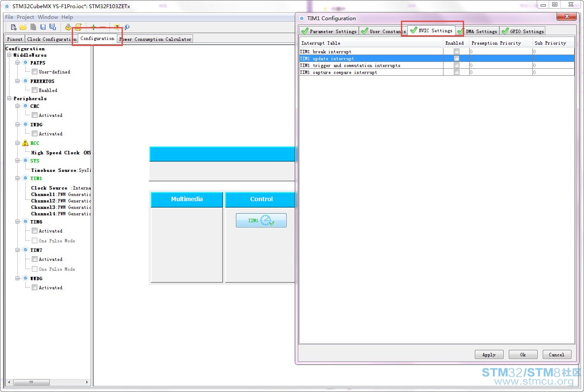Tick CRC Activated checkbox
This screenshot has height=392, width=584.
34,115
